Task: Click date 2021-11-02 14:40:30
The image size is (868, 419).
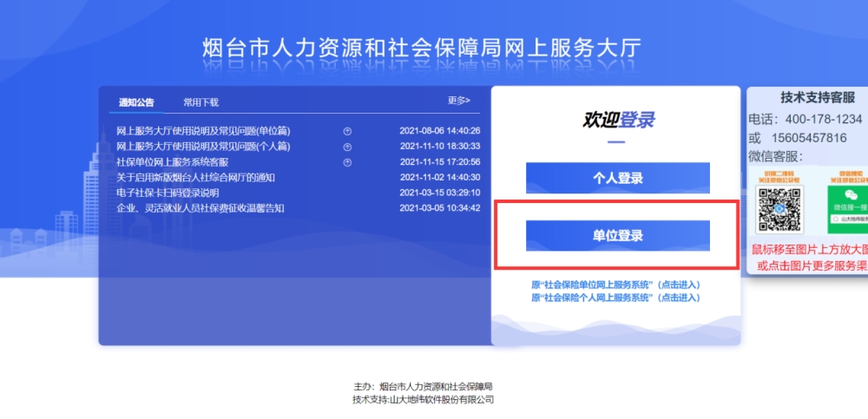Action: pyautogui.click(x=440, y=178)
